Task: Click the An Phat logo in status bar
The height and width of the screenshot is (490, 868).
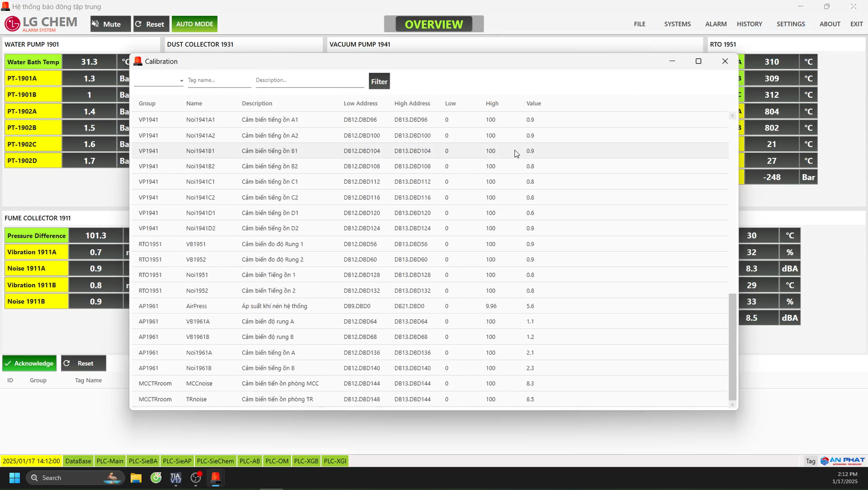Action: tap(842, 461)
